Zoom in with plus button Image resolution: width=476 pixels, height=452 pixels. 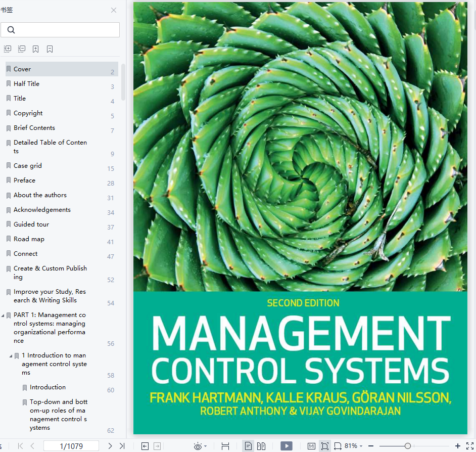pos(458,446)
